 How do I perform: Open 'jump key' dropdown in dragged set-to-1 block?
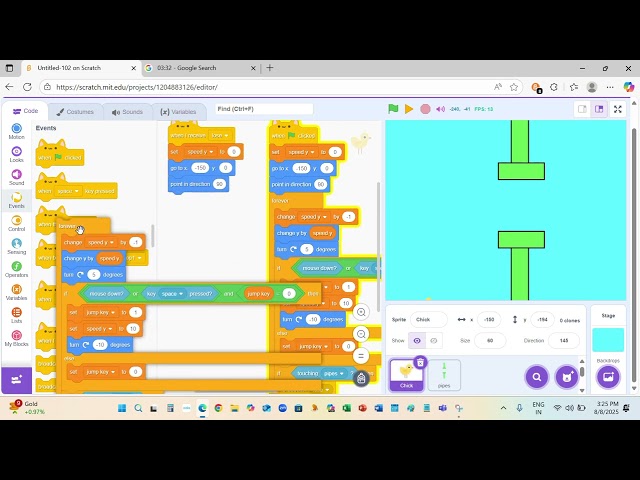tap(100, 313)
